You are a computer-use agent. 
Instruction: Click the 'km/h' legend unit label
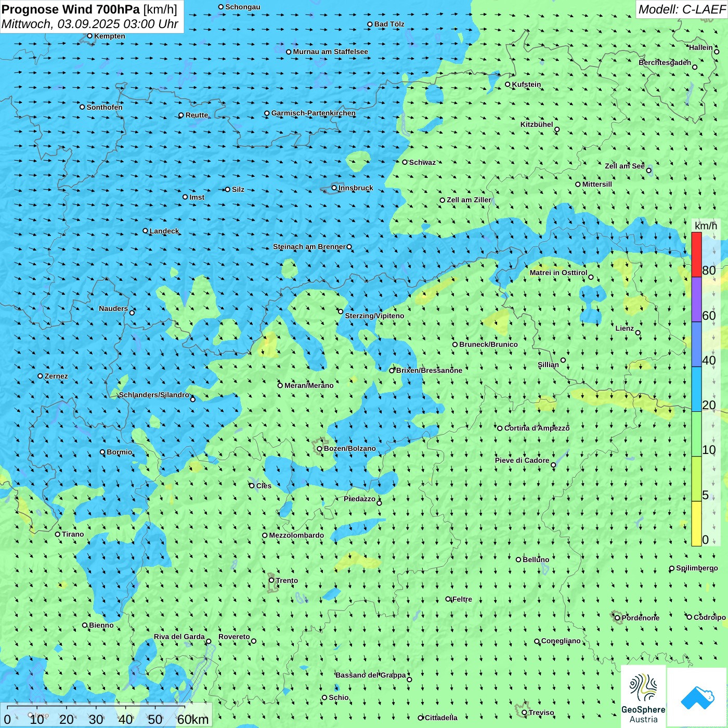706,226
